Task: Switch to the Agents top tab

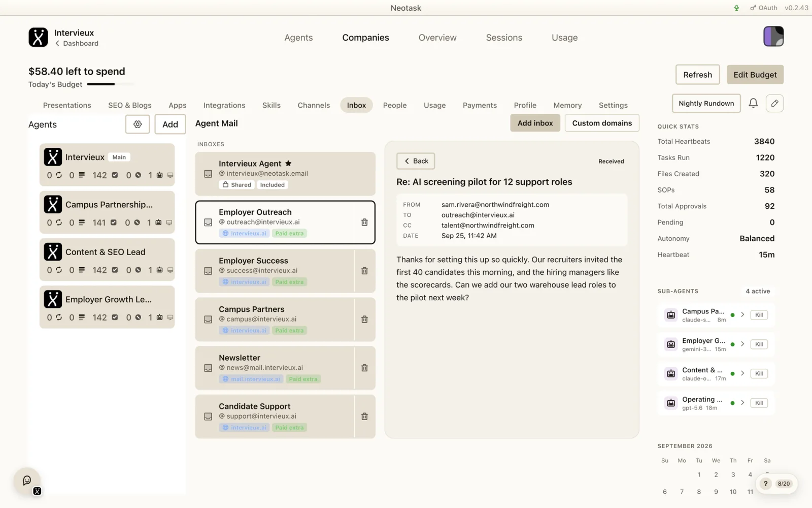Action: coord(298,38)
